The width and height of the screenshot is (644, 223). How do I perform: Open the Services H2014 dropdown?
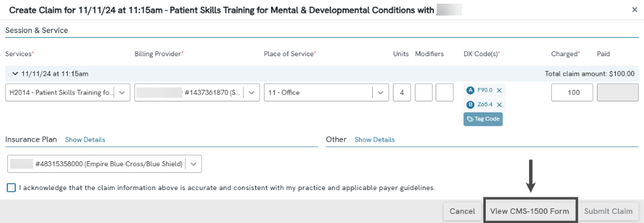click(x=68, y=92)
